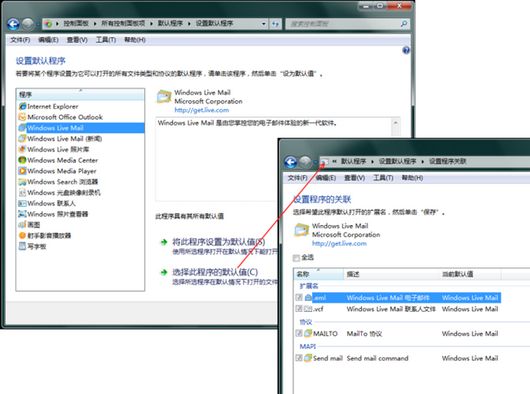The width and height of the screenshot is (530, 394).
Task: Select Microsoft Office Outlook program entry
Action: (61, 117)
